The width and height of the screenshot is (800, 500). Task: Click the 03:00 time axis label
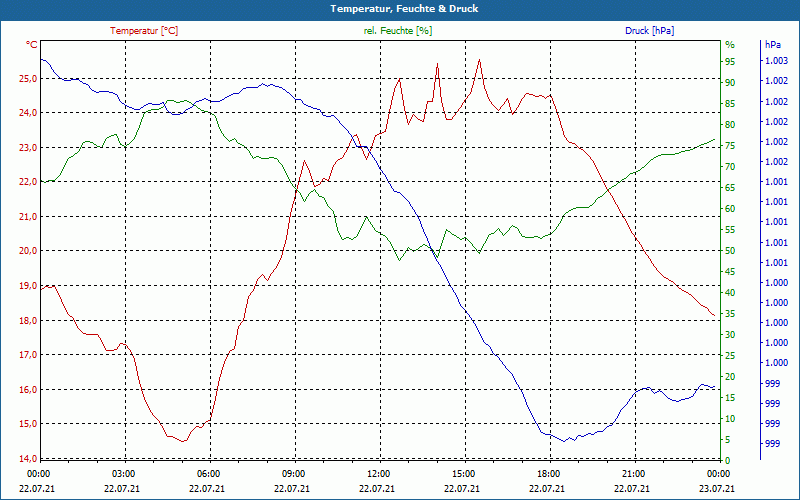[123, 474]
